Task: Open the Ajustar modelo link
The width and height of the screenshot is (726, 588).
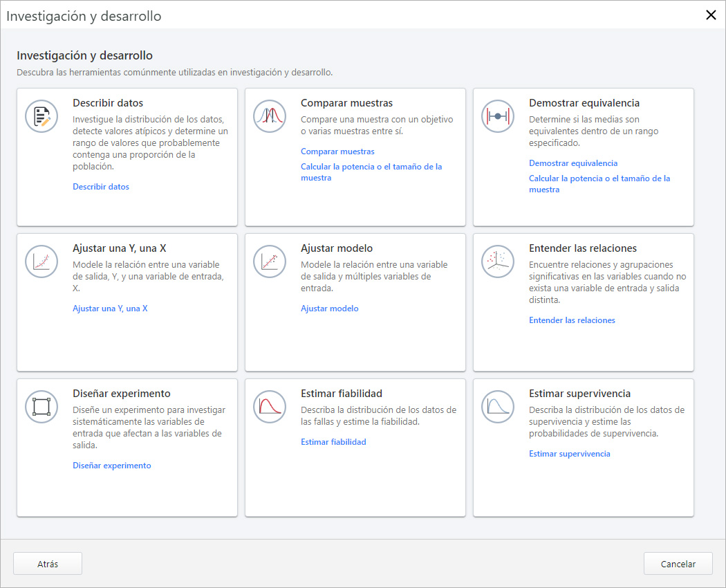Action: [x=330, y=309]
